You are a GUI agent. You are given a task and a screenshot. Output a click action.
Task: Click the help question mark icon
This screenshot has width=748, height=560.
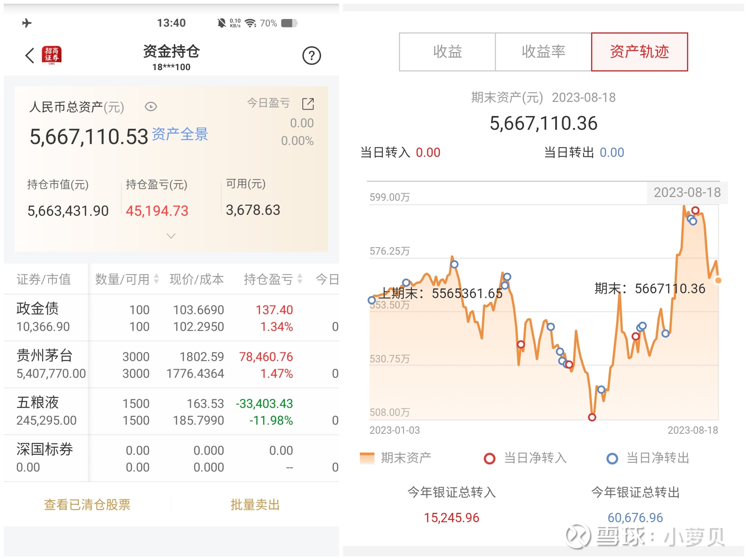(311, 56)
